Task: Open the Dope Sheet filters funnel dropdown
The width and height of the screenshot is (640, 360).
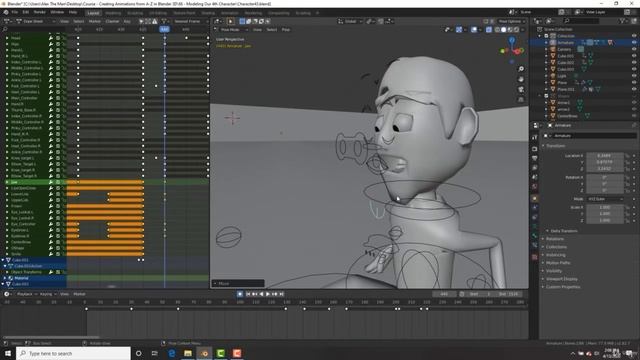Action: coord(165,21)
